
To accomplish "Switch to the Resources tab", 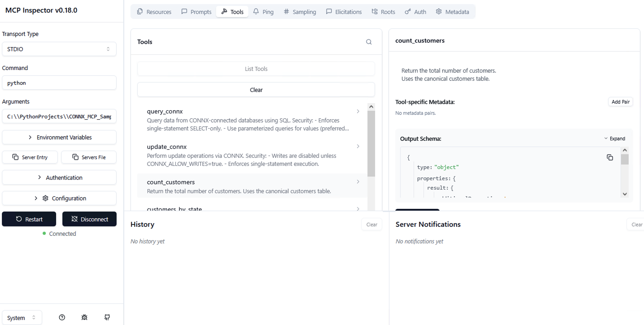I will (x=154, y=12).
